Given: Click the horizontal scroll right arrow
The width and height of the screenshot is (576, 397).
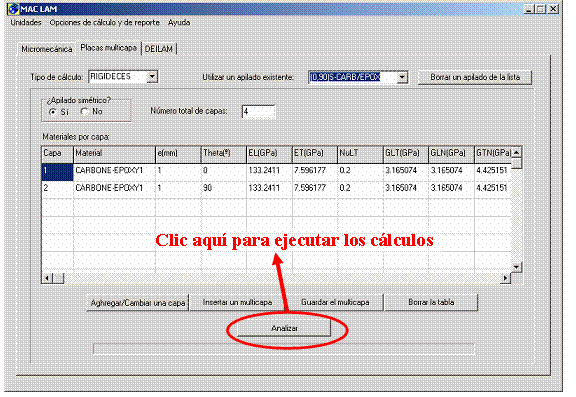Looking at the screenshot, I should click(x=505, y=278).
